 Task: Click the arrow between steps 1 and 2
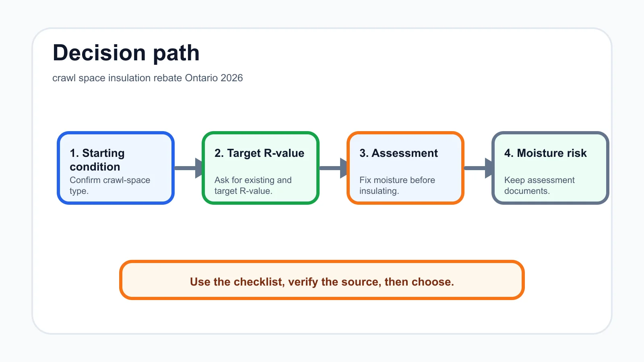(188, 168)
